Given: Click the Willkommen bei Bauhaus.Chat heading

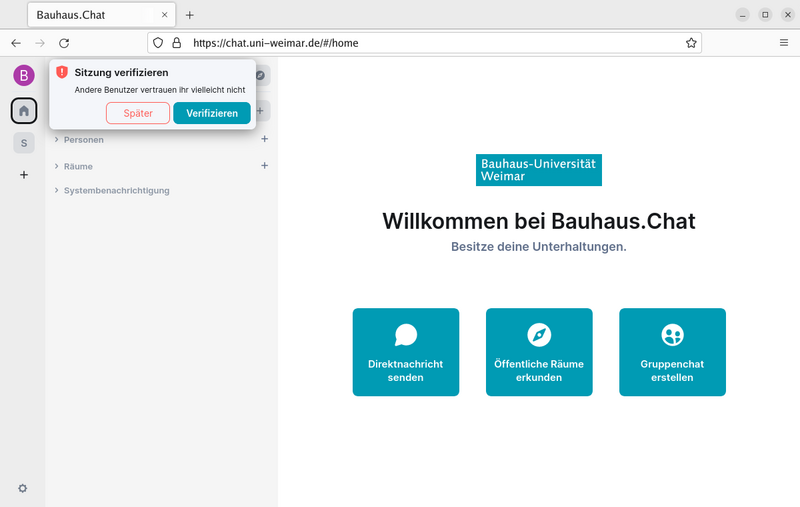Looking at the screenshot, I should [x=539, y=221].
